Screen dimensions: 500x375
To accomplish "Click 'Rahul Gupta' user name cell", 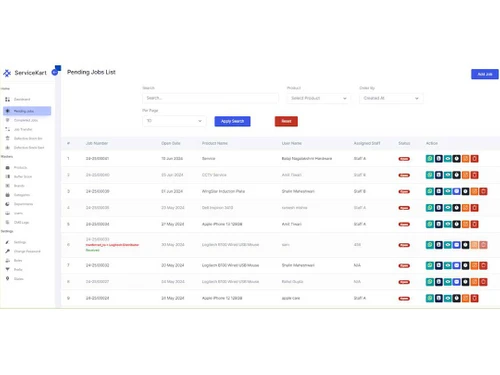I will click(x=292, y=282).
